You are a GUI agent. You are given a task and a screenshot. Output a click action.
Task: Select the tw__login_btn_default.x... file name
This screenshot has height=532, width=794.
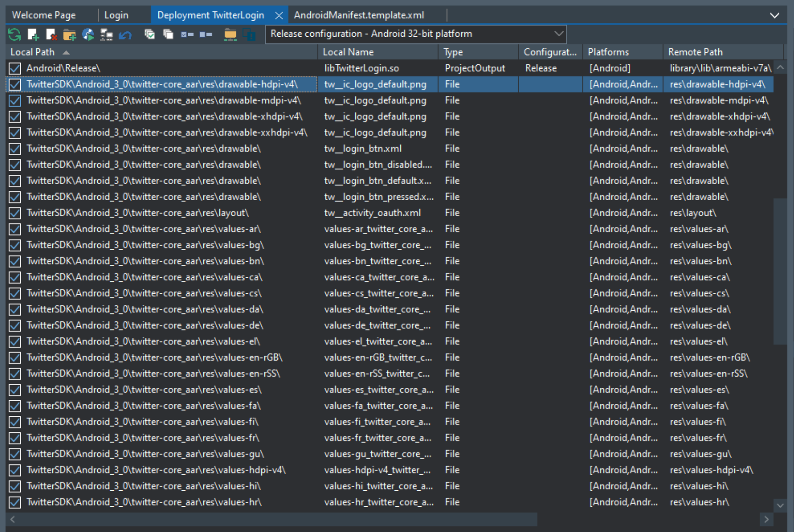(x=378, y=181)
